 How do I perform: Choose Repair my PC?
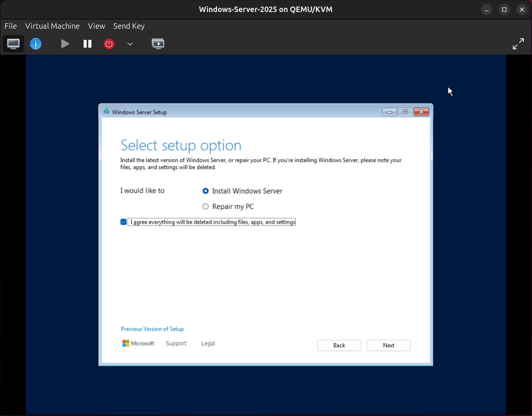pyautogui.click(x=205, y=206)
